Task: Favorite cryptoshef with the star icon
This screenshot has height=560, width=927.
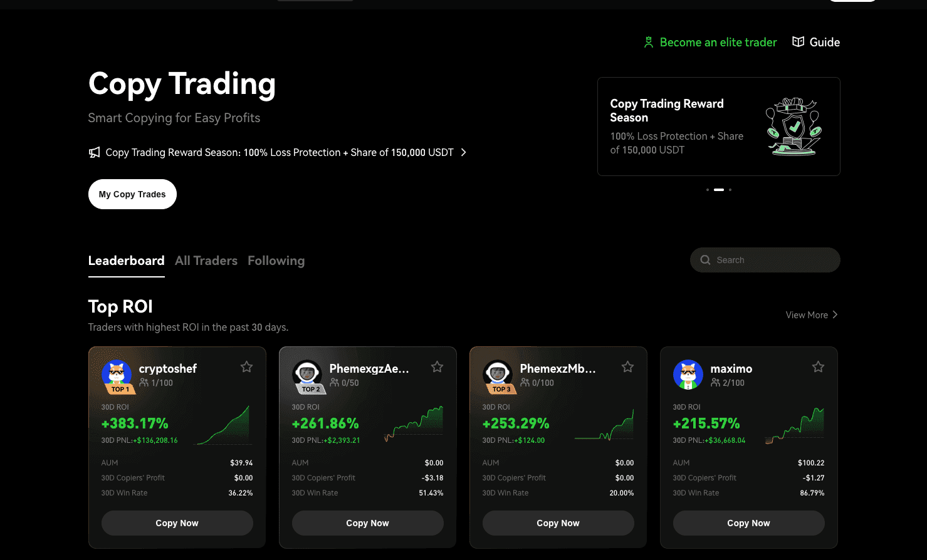Action: pyautogui.click(x=246, y=366)
